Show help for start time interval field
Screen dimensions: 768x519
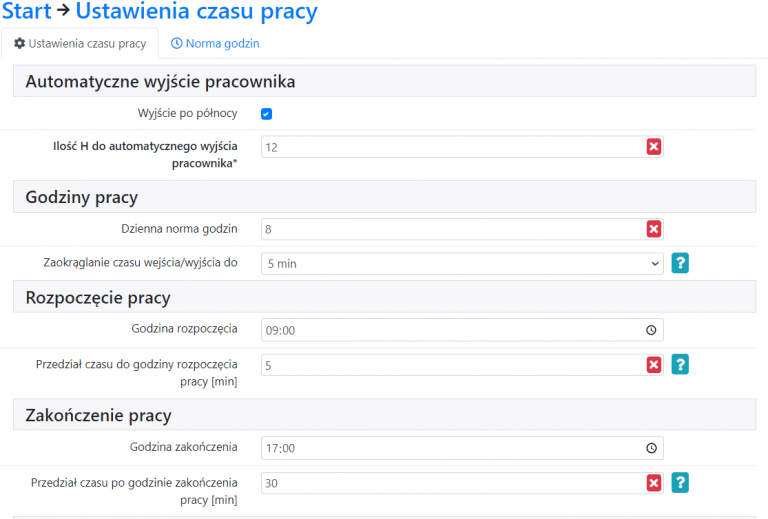coord(680,365)
